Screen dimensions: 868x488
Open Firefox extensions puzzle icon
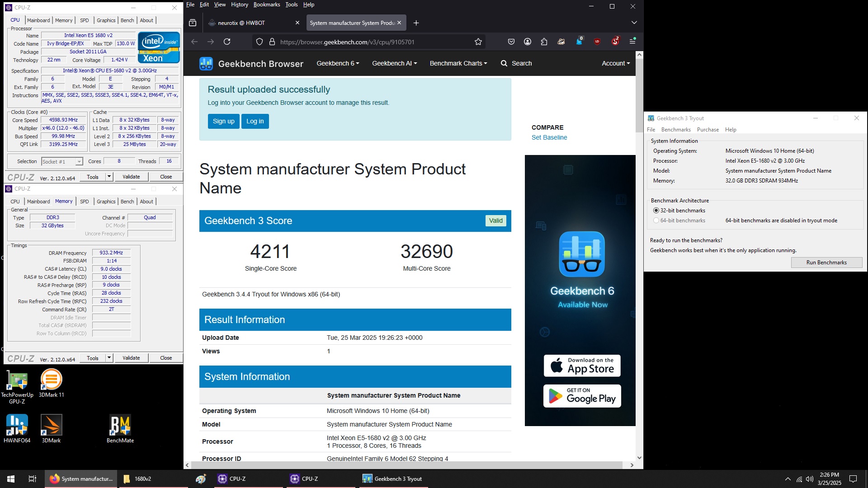(x=544, y=42)
